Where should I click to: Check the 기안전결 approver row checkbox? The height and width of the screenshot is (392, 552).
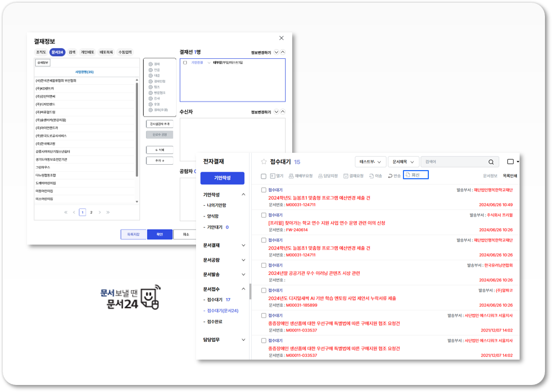(185, 63)
